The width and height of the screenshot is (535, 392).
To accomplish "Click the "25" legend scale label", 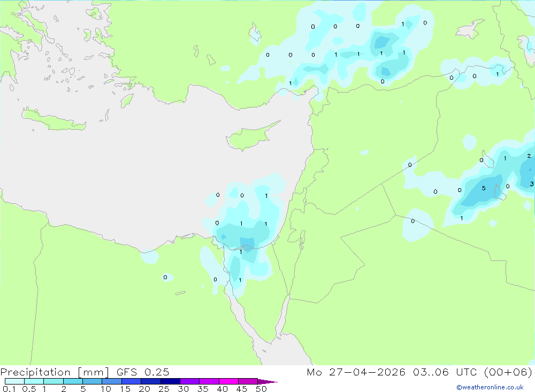I will coord(164,389).
